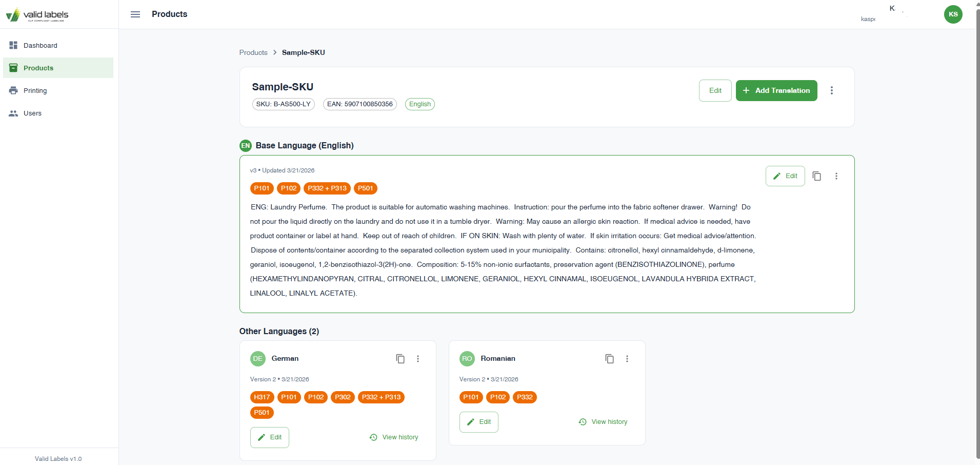Open the German card three-dot menu
The image size is (980, 465).
point(418,359)
